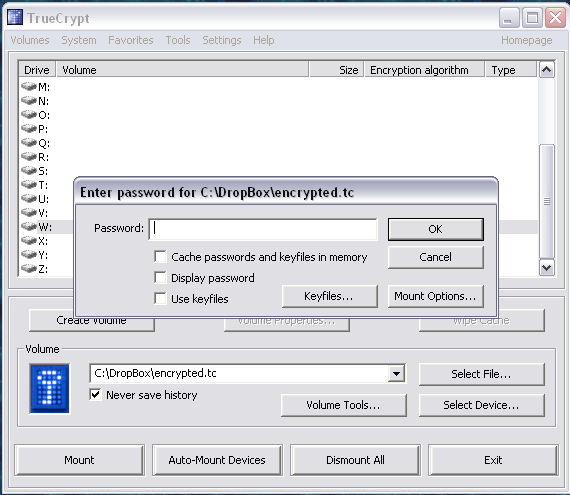Select the V: drive icon
This screenshot has width=570, height=495.
(x=29, y=212)
